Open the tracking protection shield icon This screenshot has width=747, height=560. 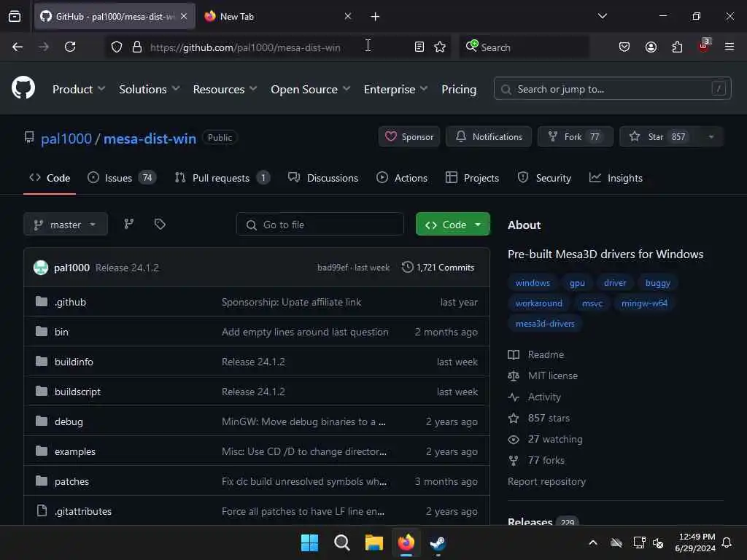[x=117, y=47]
